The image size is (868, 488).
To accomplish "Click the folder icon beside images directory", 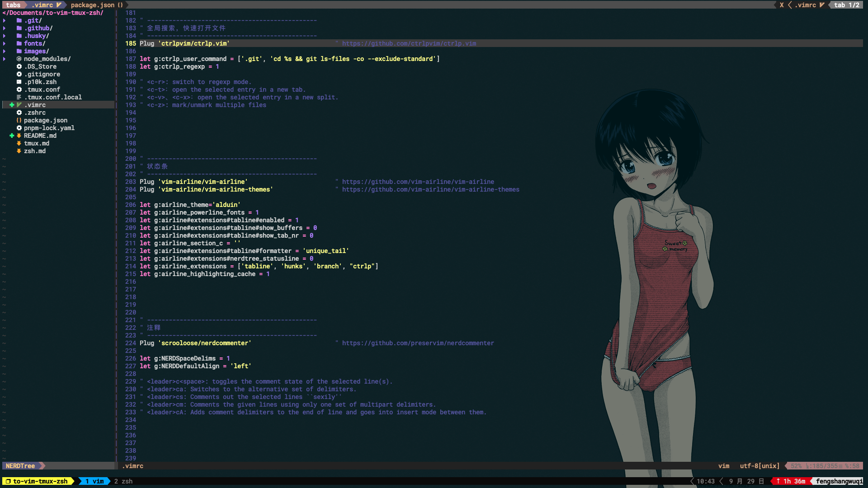I will tap(19, 51).
